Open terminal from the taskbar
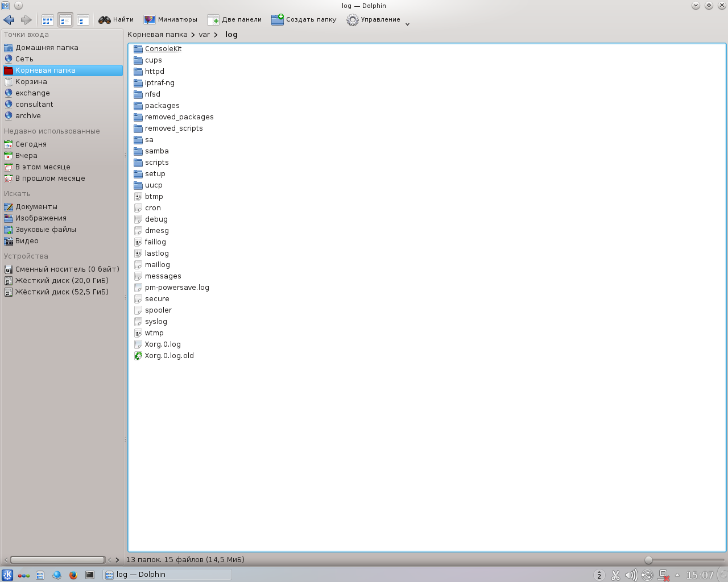Viewport: 728px width, 582px height. point(90,575)
